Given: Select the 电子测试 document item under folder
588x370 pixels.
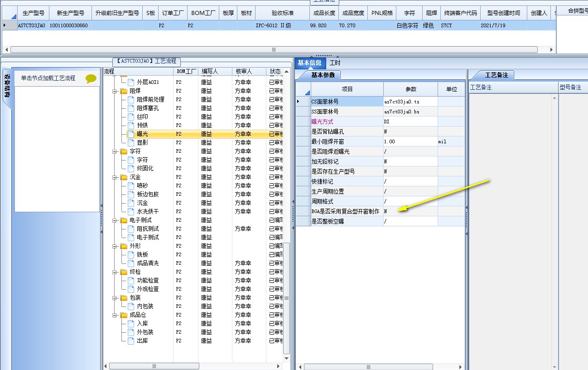Looking at the screenshot, I should pos(148,238).
